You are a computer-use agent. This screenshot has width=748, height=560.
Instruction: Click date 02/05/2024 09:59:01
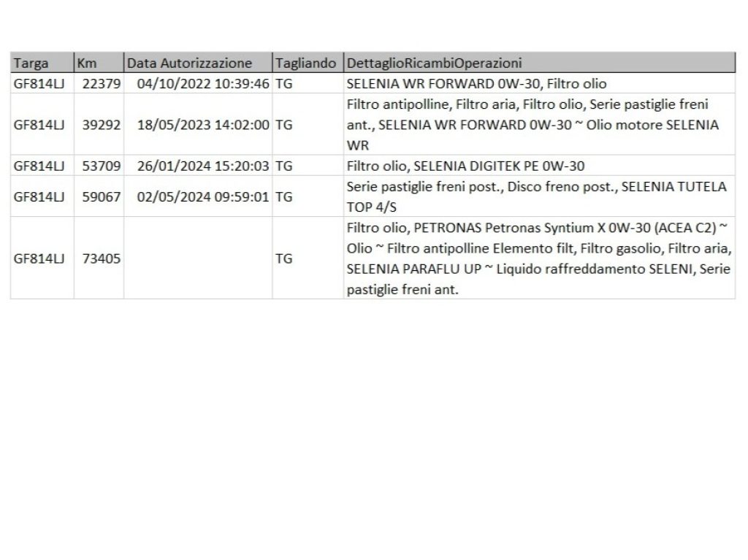[198, 196]
